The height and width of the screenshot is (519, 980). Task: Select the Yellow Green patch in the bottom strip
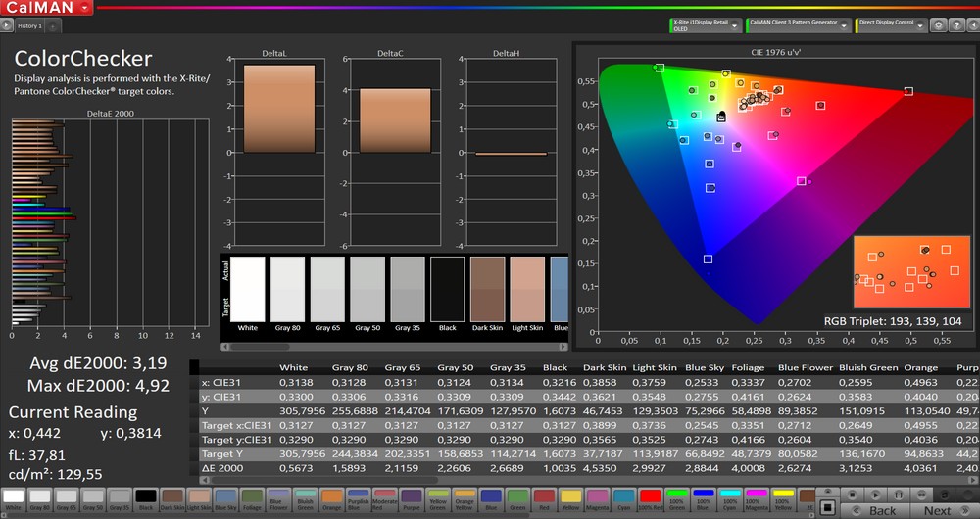click(x=438, y=499)
